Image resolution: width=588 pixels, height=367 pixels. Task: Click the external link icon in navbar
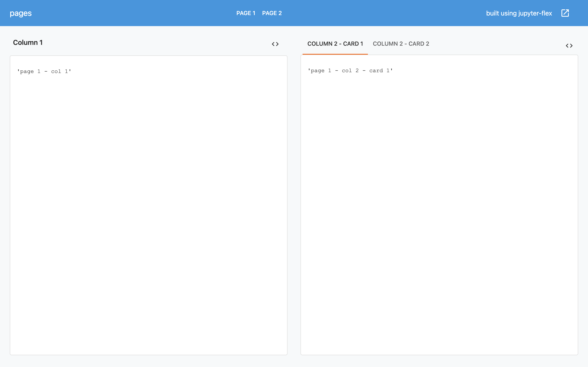click(565, 13)
